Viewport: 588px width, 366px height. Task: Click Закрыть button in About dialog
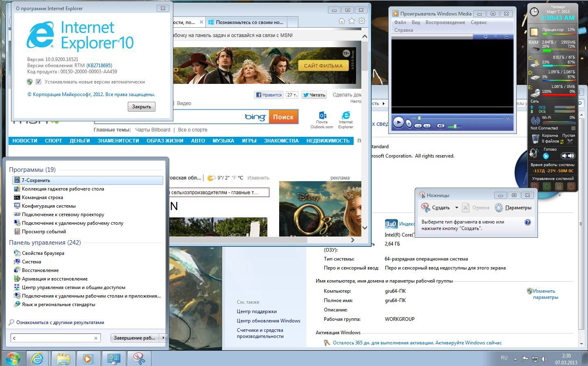click(142, 107)
